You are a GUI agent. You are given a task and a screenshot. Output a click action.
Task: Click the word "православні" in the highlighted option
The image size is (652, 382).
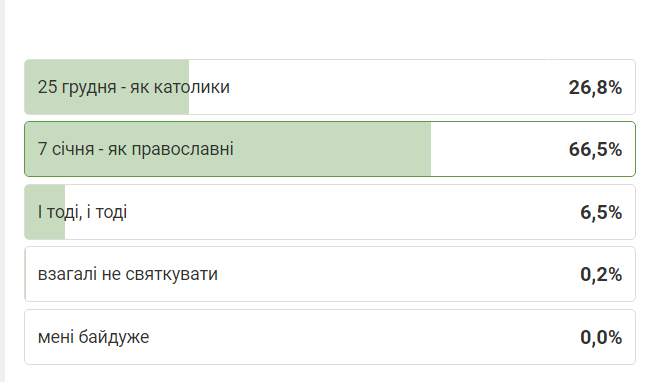pyautogui.click(x=183, y=149)
